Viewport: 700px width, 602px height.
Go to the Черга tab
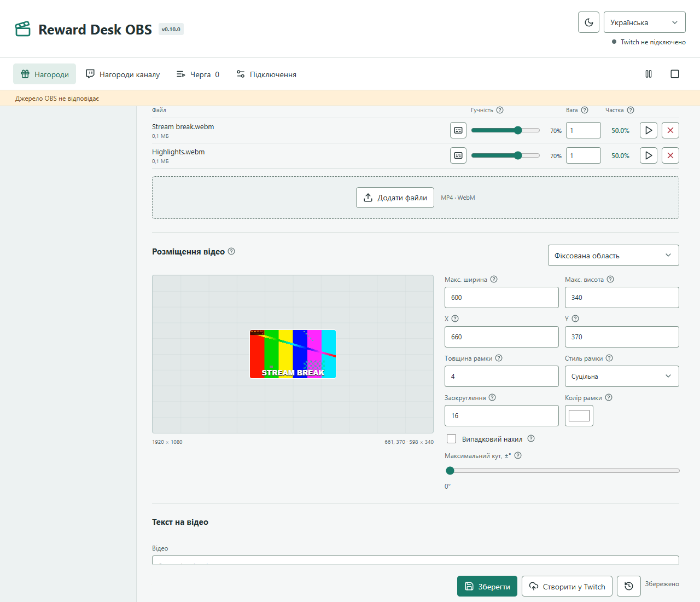pyautogui.click(x=198, y=74)
